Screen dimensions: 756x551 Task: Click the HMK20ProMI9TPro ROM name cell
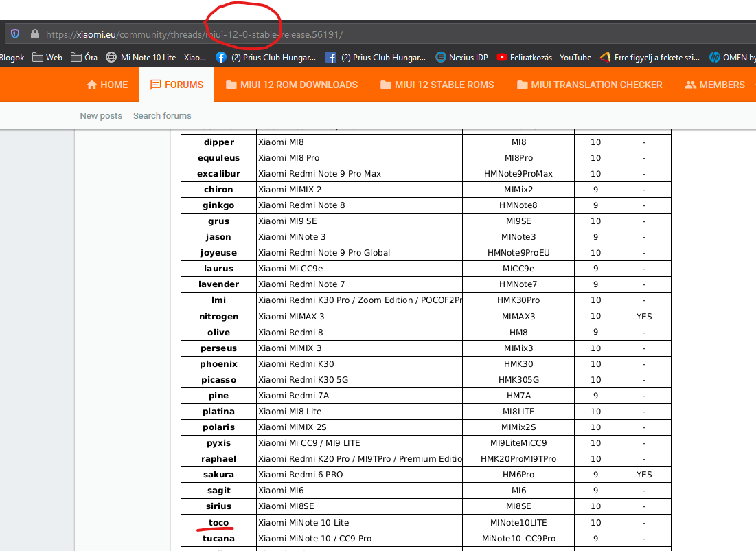pyautogui.click(x=518, y=459)
